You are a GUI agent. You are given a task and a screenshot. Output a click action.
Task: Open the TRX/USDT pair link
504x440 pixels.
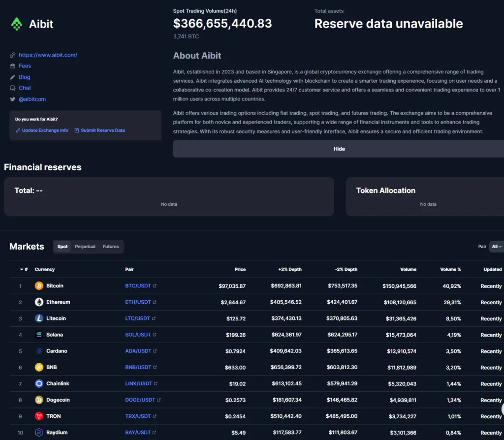pos(138,416)
